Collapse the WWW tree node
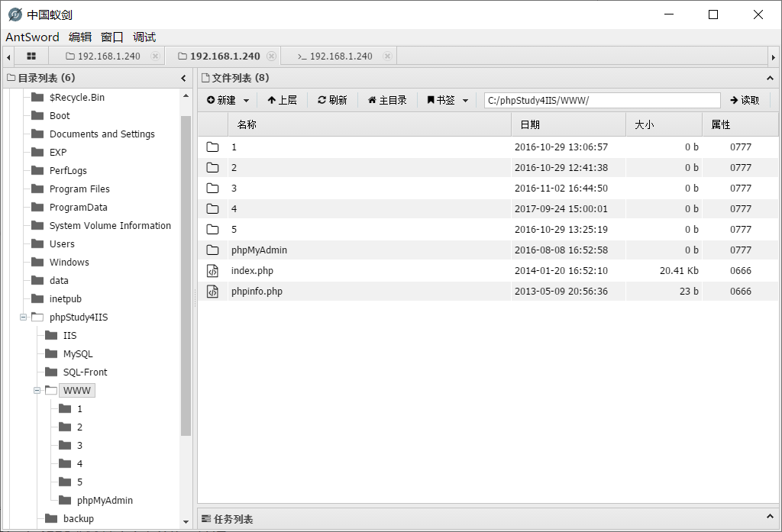The image size is (782, 532). 37,390
